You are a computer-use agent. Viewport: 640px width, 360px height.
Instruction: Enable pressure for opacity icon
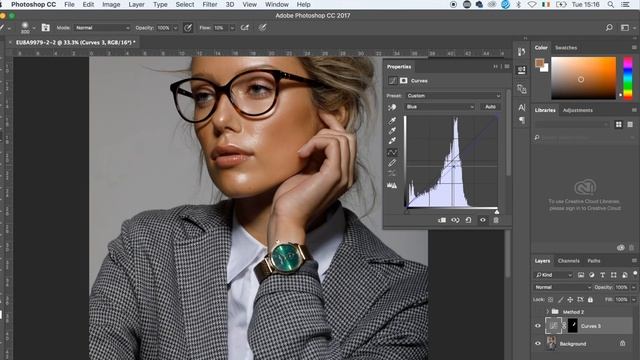pos(188,28)
